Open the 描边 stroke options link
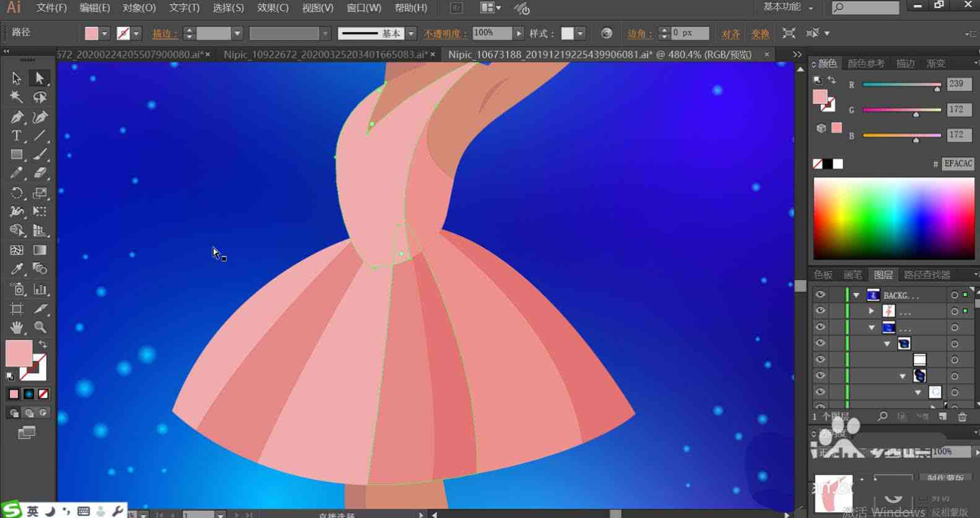The height and width of the screenshot is (518, 980). 165,34
